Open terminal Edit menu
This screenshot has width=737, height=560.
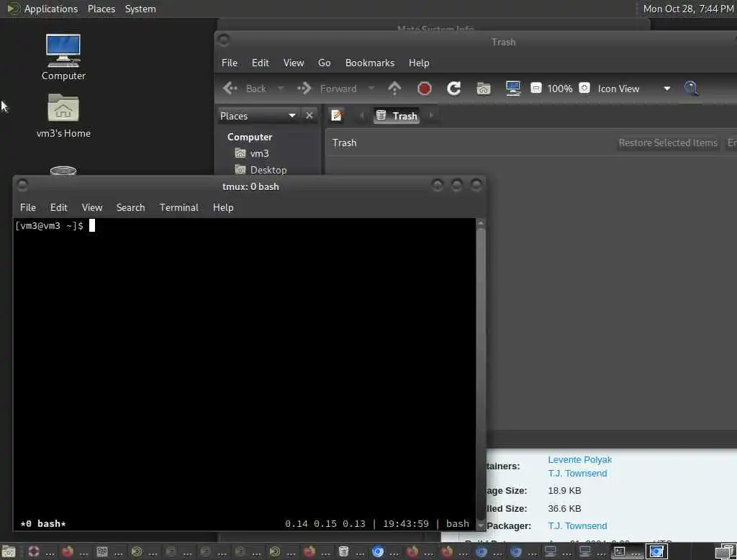click(59, 207)
